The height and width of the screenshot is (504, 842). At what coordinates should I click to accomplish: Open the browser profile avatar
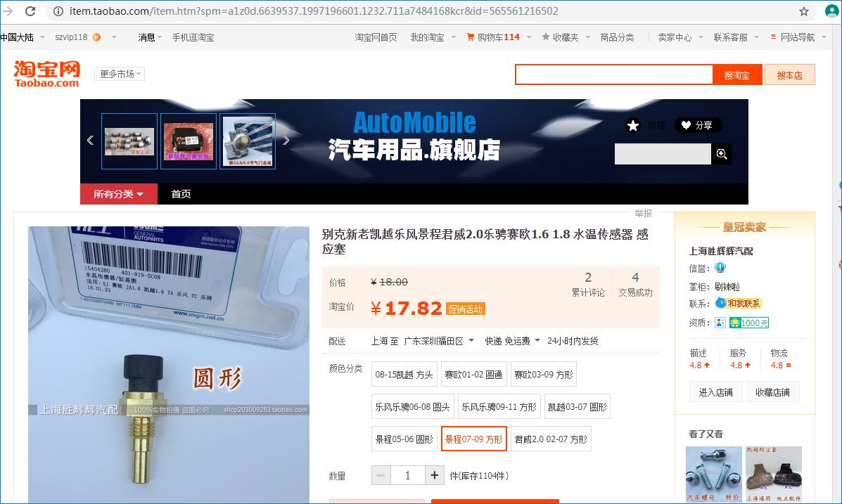pyautogui.click(x=831, y=11)
